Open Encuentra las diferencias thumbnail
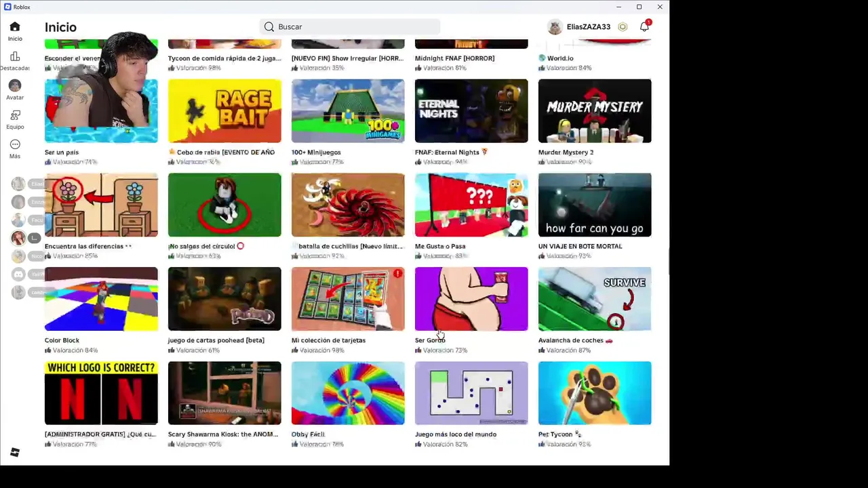Viewport: 868px width, 488px height. pos(101,205)
